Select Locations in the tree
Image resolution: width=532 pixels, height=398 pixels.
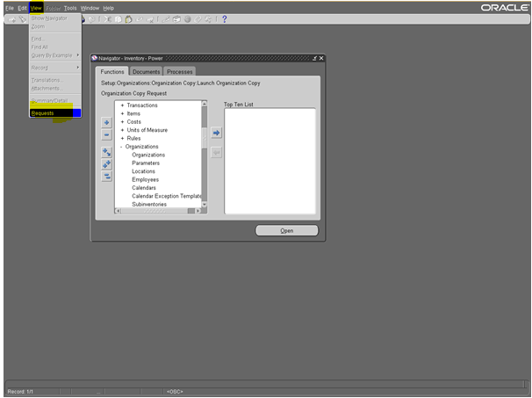(x=143, y=171)
